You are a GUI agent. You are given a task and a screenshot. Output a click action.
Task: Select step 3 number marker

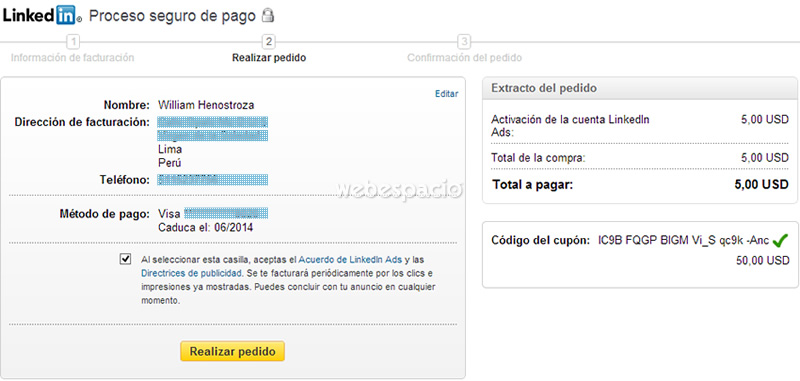point(464,41)
